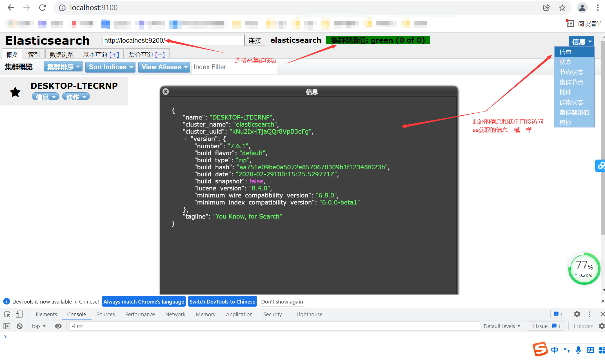
Task: Open console settings gear
Action: pyautogui.click(x=602, y=326)
